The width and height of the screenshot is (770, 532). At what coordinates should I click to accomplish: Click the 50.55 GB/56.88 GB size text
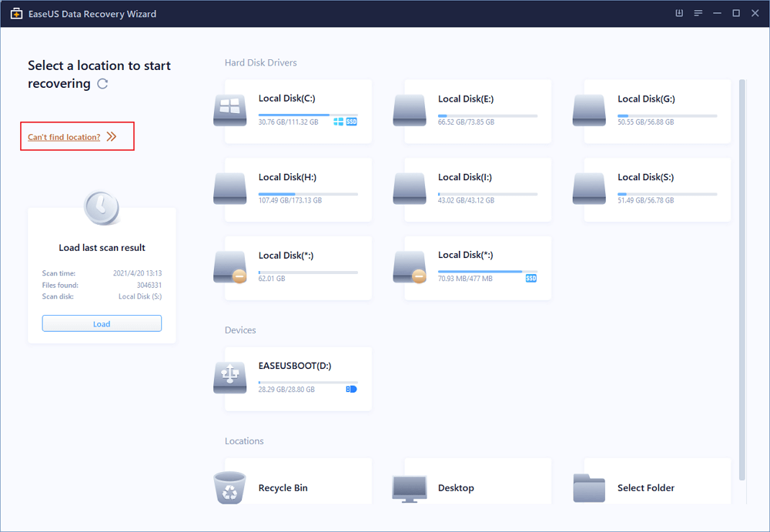tap(646, 122)
